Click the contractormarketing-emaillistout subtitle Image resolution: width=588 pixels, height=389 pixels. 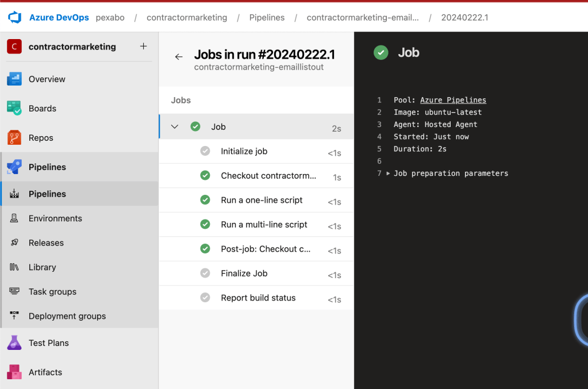point(259,67)
